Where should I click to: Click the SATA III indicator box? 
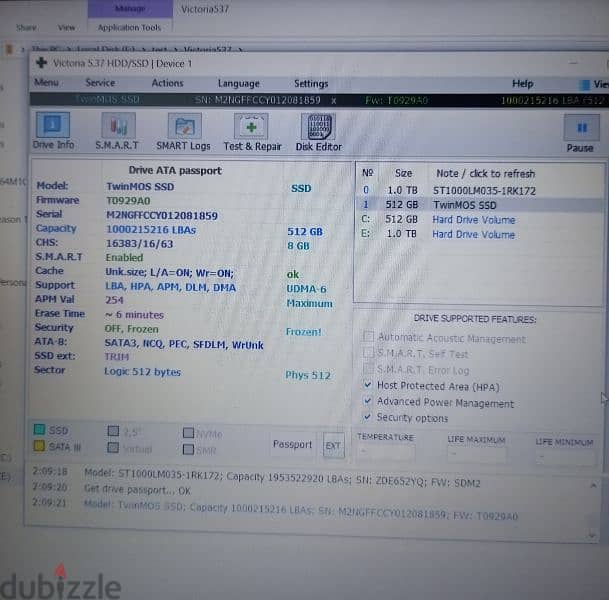pos(39,446)
